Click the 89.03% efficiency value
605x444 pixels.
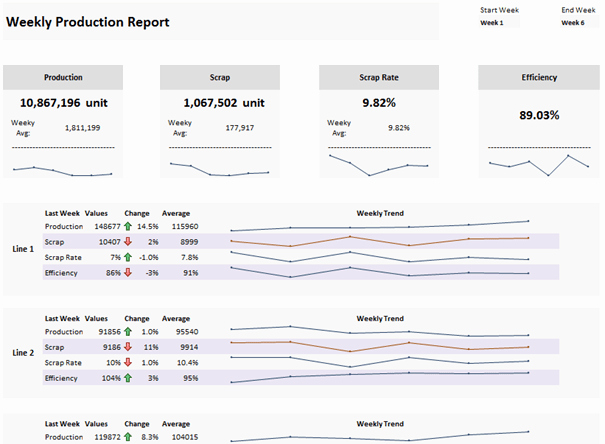click(x=539, y=115)
